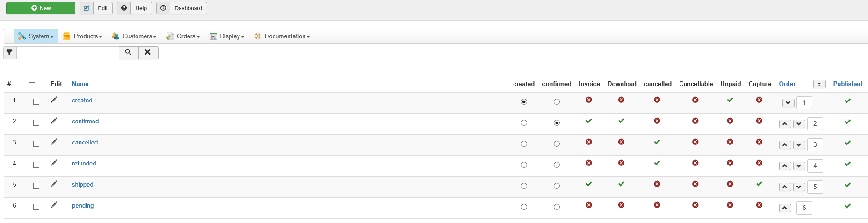This screenshot has height=223, width=868.
Task: Open the refunded status link
Action: point(84,163)
